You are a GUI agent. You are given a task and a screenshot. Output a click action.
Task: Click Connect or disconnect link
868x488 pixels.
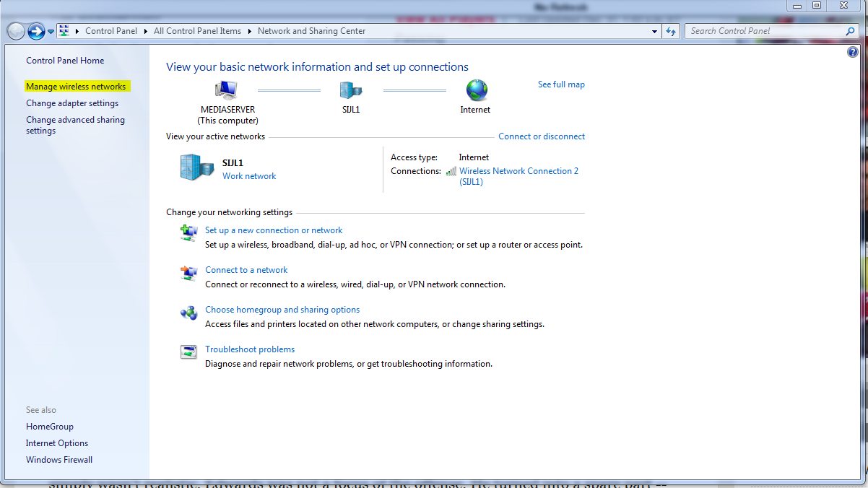click(542, 136)
